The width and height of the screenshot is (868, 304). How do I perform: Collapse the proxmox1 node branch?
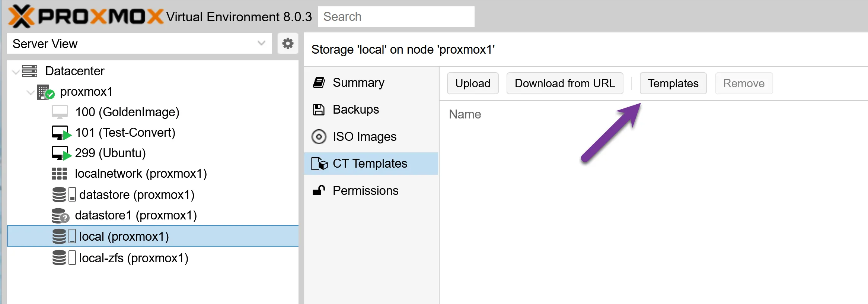(31, 92)
